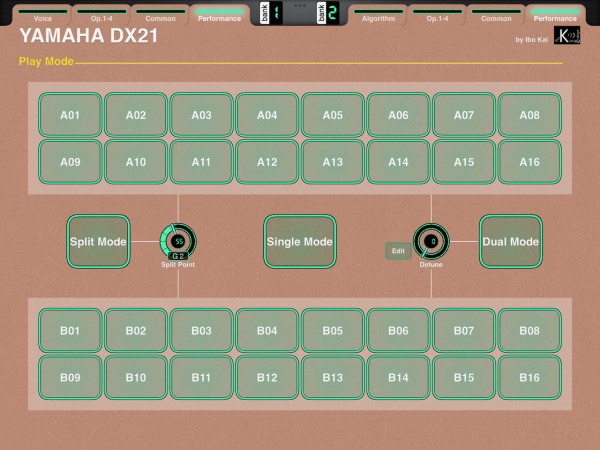Enable Dual Mode
Image resolution: width=600 pixels, height=450 pixels.
pyautogui.click(x=511, y=241)
